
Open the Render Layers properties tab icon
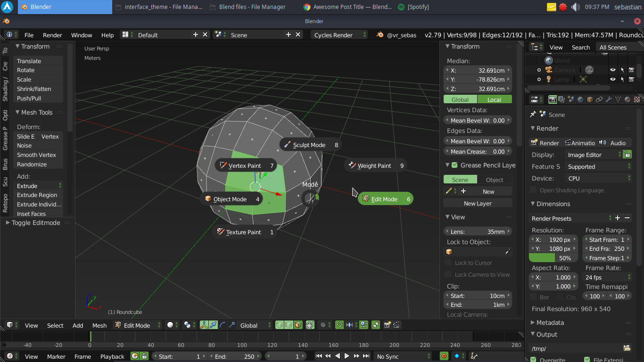coord(561,99)
